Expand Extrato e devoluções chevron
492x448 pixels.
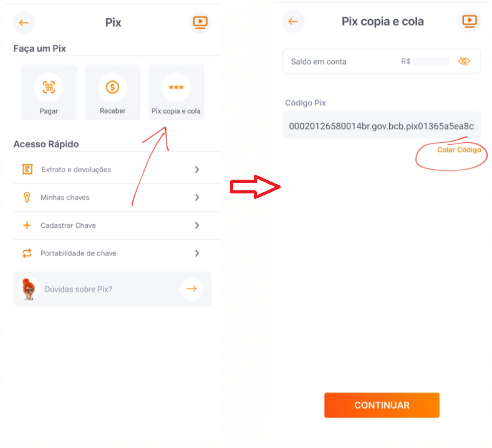coord(196,170)
